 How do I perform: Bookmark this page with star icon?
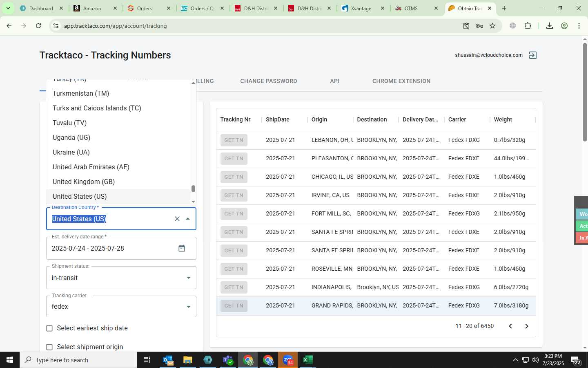(492, 26)
